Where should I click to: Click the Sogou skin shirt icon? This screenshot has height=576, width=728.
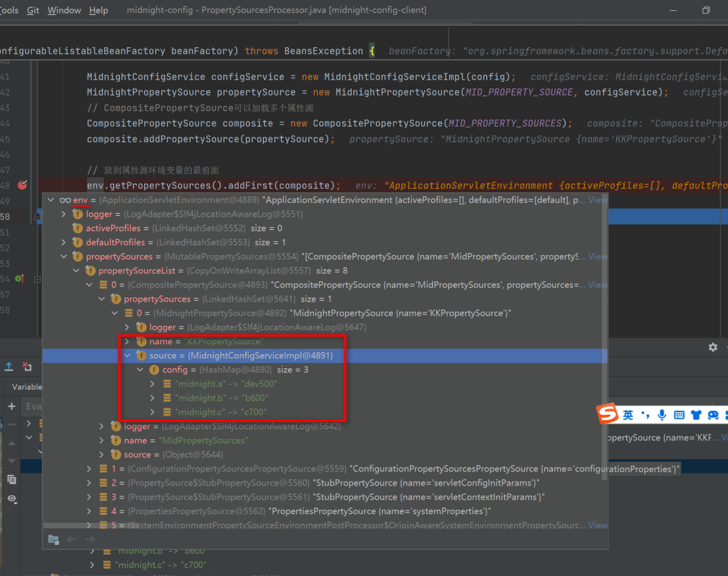696,415
